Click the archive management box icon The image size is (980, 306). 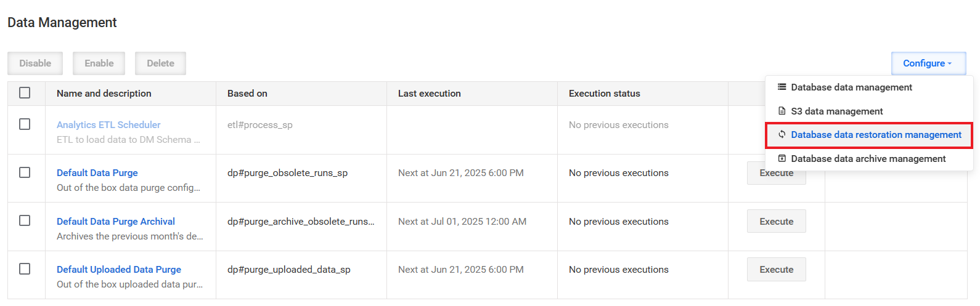782,159
